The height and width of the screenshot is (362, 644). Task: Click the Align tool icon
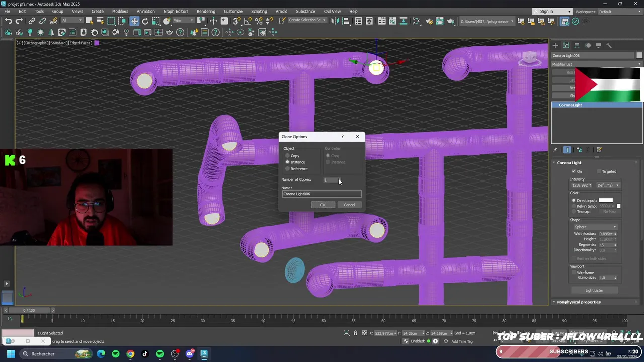(x=346, y=21)
